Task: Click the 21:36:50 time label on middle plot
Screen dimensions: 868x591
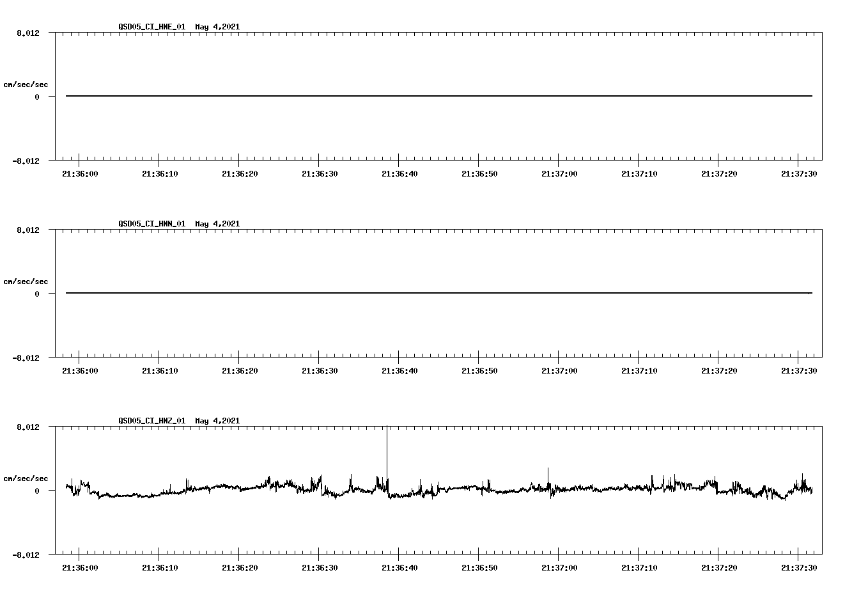Action: click(480, 369)
